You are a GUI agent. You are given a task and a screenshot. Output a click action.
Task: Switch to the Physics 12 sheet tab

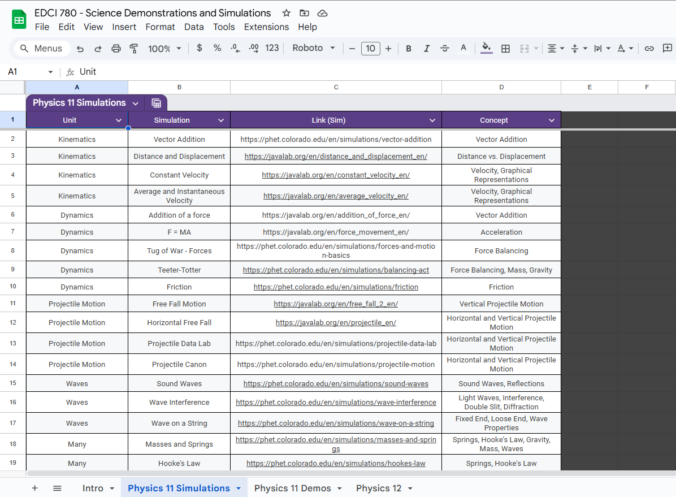point(379,488)
